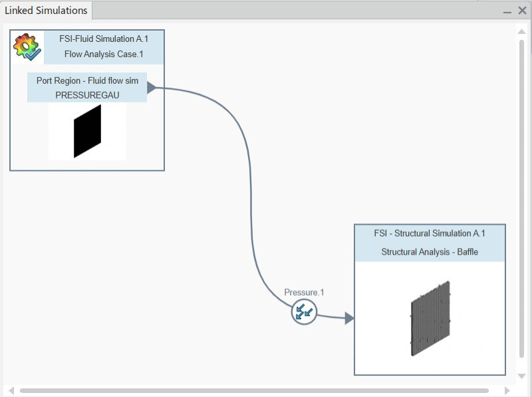The width and height of the screenshot is (532, 397).
Task: Click the horizontal scrollbar right arrow
Action: click(507, 391)
